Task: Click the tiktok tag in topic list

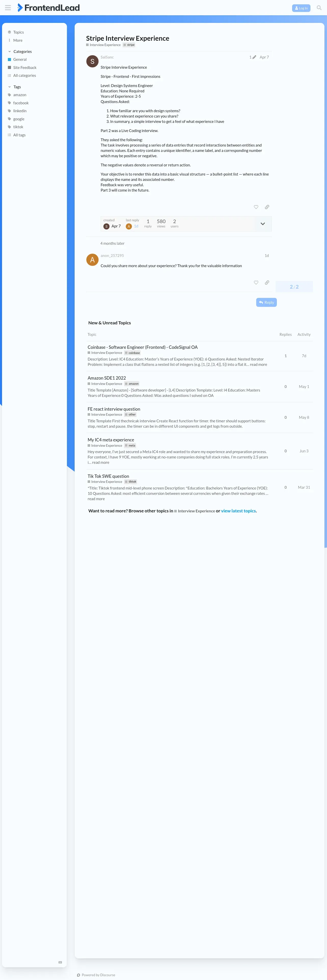Action: [x=131, y=482]
